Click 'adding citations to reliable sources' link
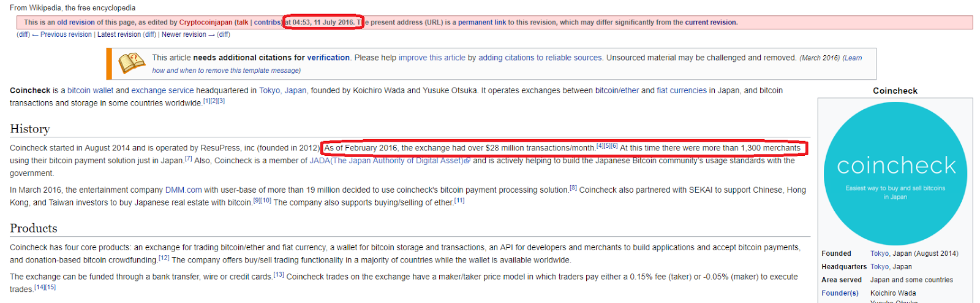Viewport: 980px width, 303px height. 540,58
